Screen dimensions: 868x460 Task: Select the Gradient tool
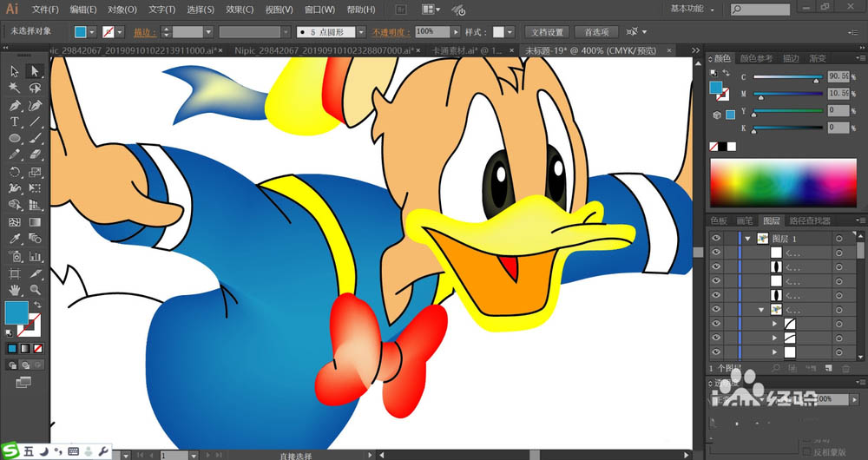coord(35,222)
